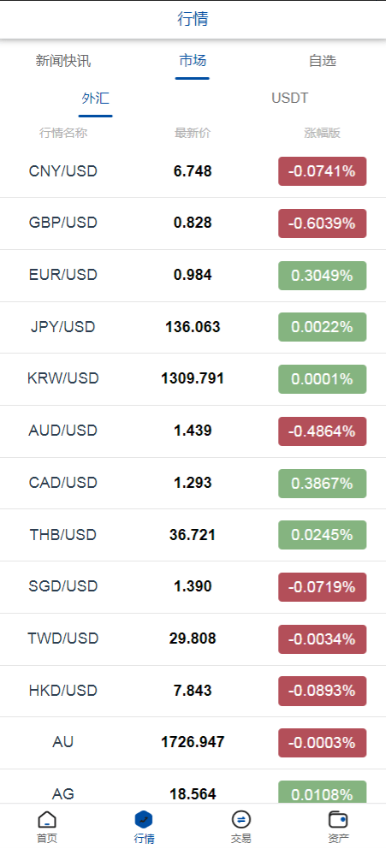386x848 pixels.
Task: Open the CAD/USD pair row
Action: coord(193,483)
